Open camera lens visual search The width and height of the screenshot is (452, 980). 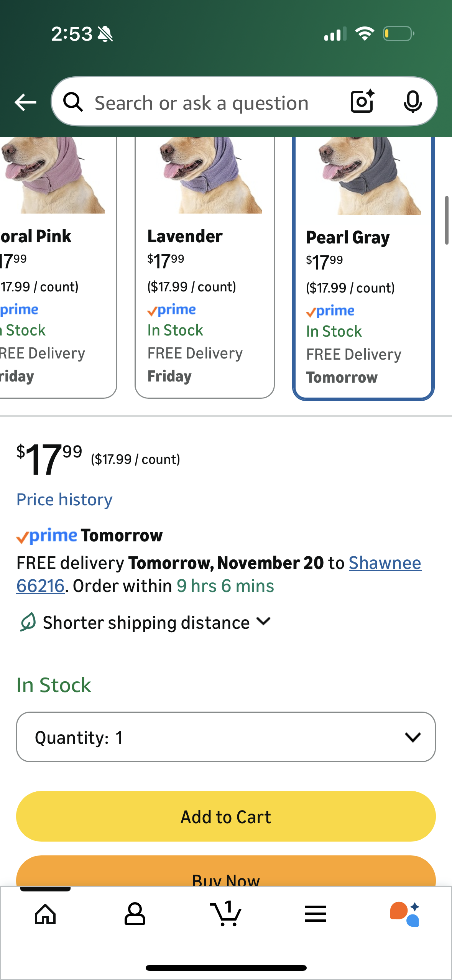(x=362, y=102)
